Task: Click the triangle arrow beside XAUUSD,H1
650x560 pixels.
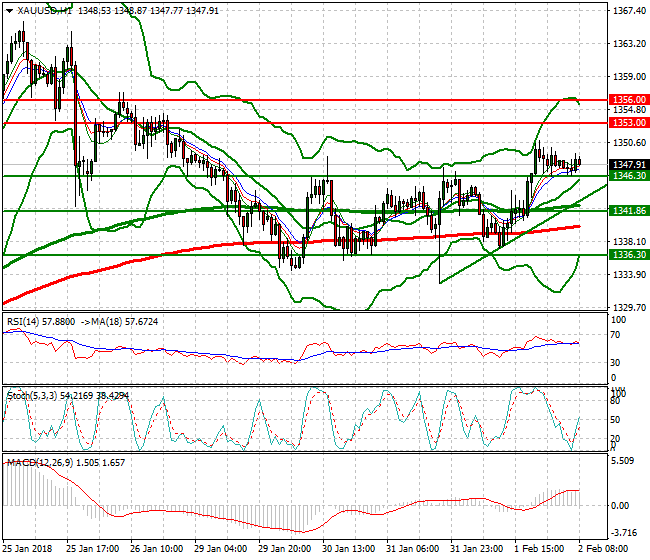Action: 9,11
